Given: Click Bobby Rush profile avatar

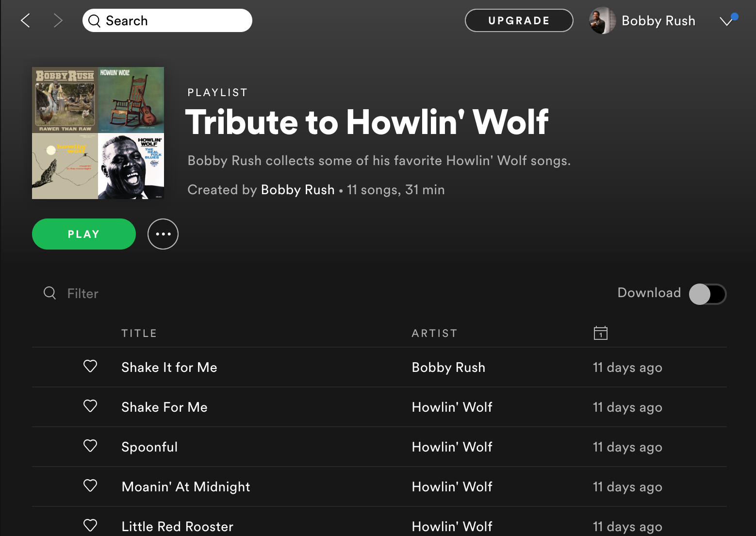Looking at the screenshot, I should coord(603,20).
